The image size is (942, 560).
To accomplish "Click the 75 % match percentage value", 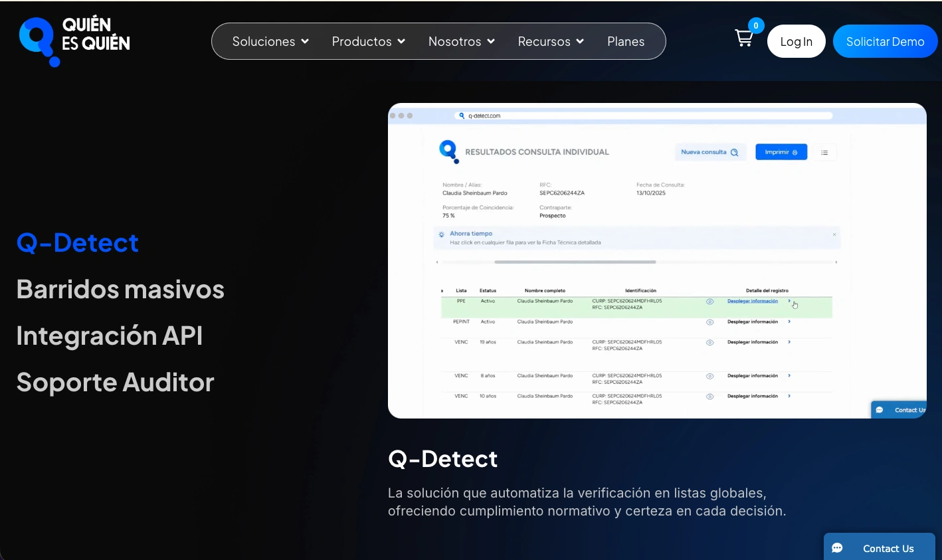I will [x=448, y=215].
